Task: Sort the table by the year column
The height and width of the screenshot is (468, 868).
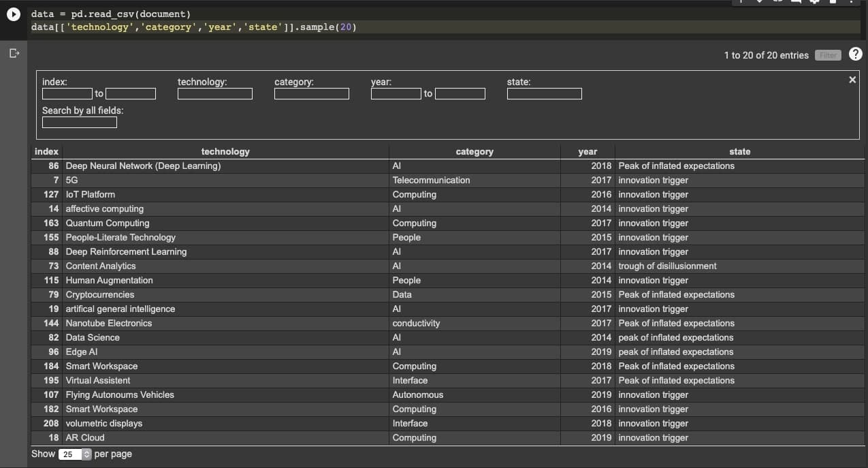Action: point(587,151)
